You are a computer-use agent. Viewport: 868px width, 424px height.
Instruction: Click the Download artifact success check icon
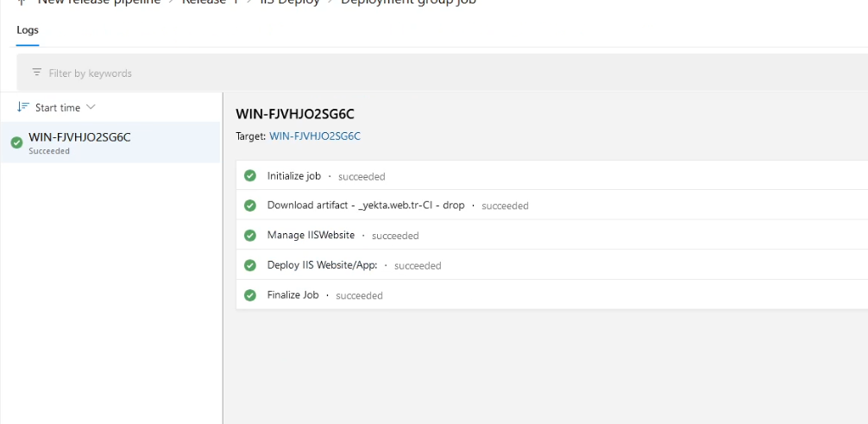pos(250,206)
